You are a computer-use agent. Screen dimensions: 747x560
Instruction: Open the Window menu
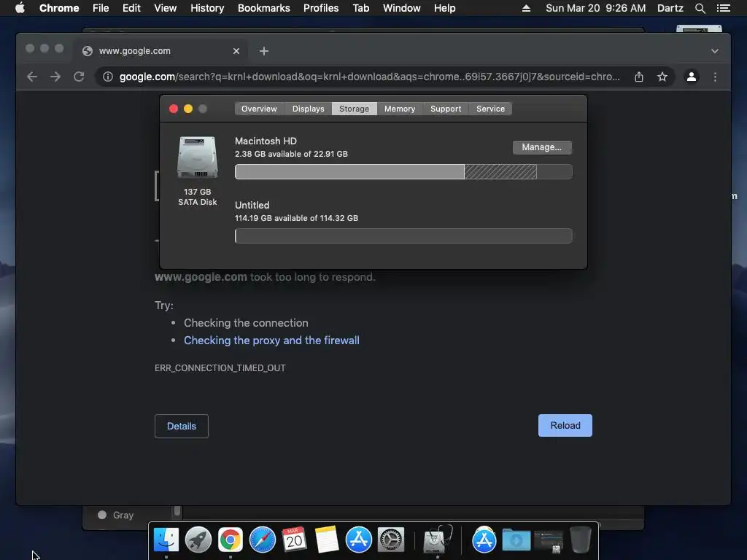(402, 8)
